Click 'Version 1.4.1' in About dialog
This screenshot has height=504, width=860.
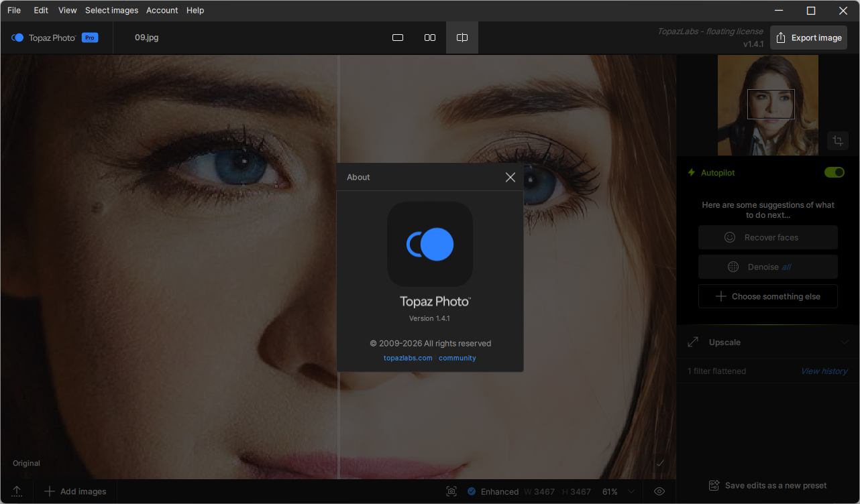tap(429, 318)
